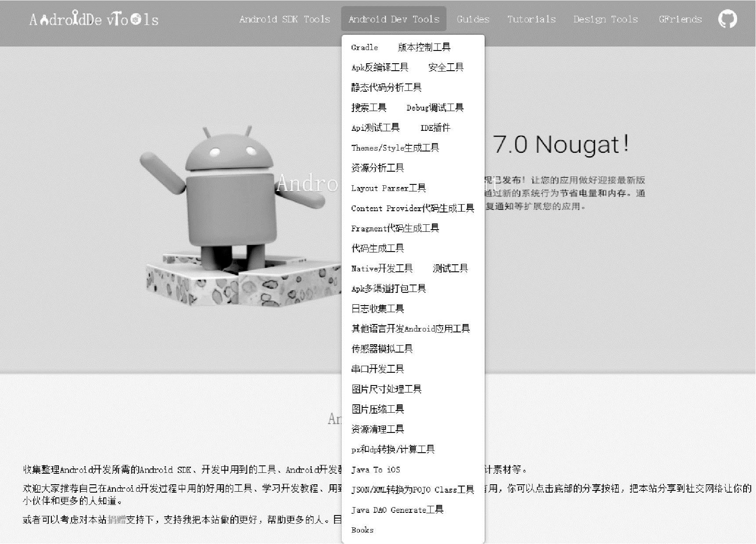Choose 图片压缩工具 menu entry

[378, 410]
